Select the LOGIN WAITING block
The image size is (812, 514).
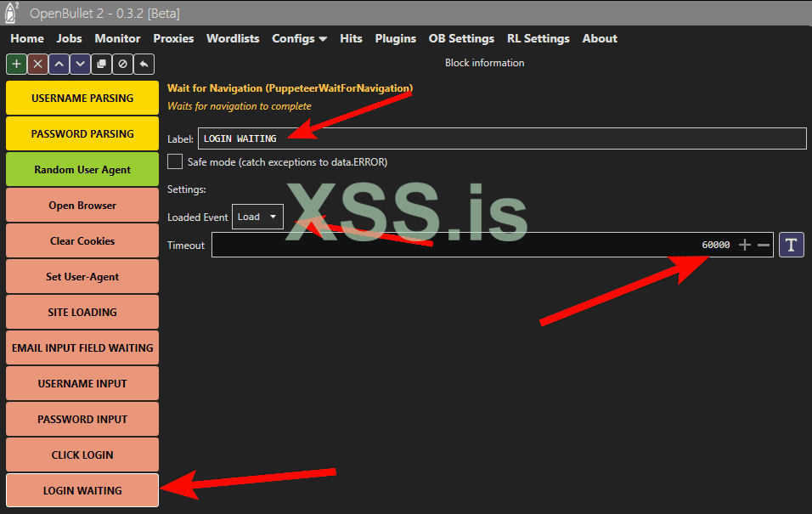82,490
